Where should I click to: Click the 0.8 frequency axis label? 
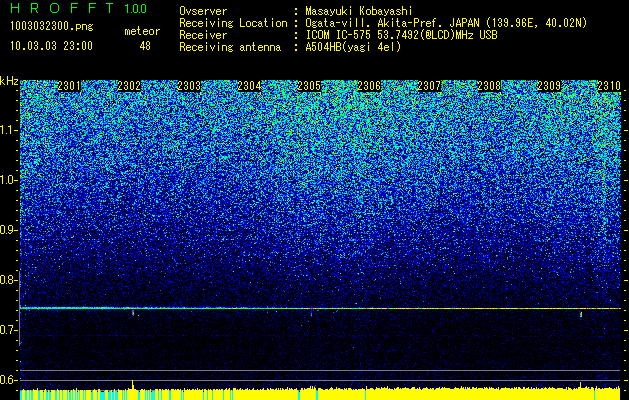click(8, 280)
